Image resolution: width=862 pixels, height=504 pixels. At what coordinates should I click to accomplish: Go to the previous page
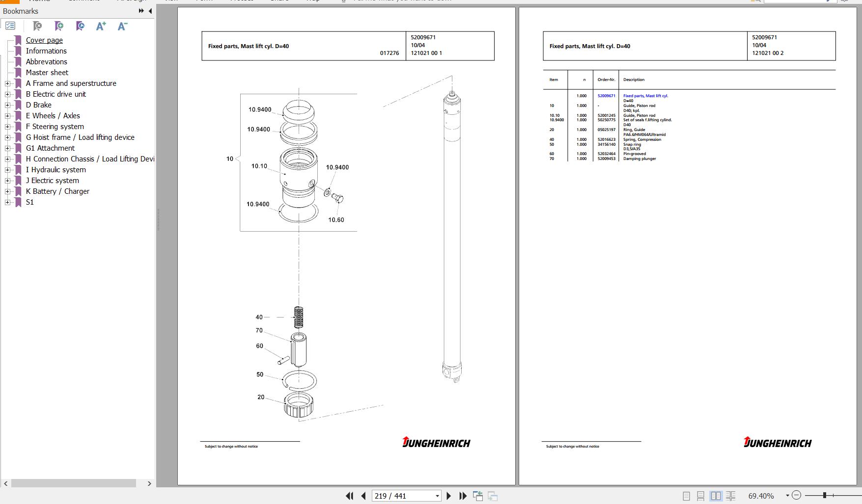[x=363, y=496]
